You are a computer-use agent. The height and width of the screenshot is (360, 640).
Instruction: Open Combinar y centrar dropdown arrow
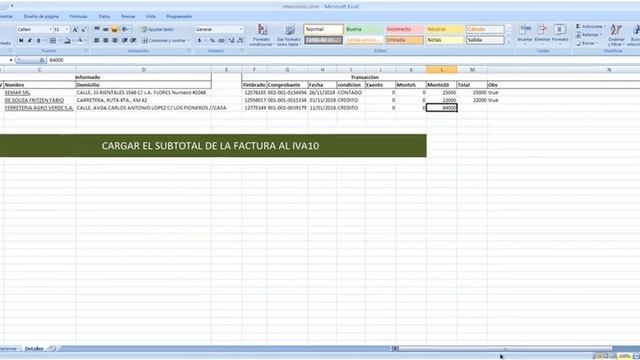point(188,40)
